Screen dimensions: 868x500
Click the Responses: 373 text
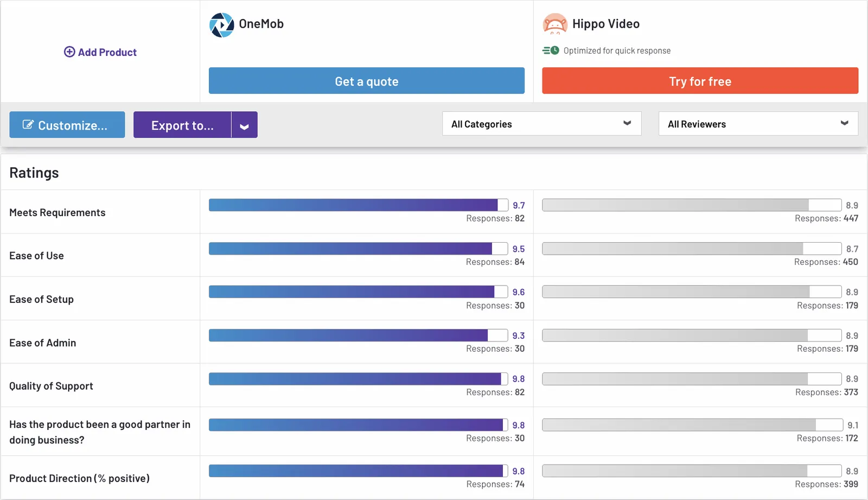(x=827, y=392)
